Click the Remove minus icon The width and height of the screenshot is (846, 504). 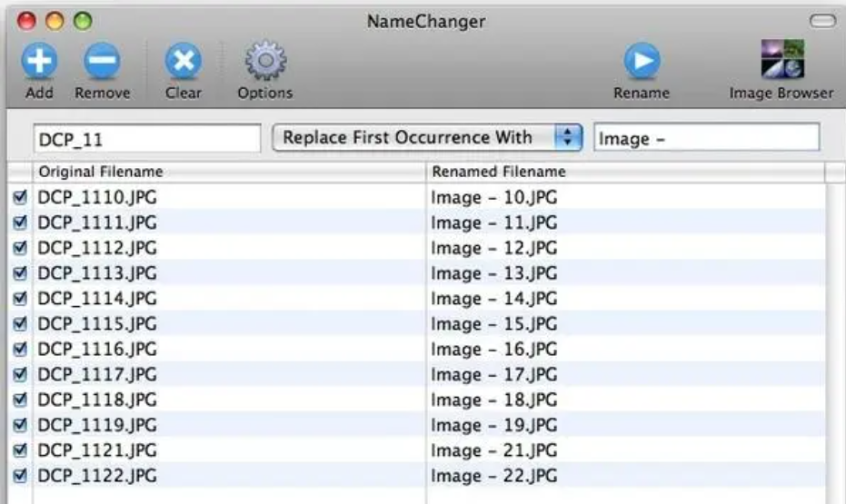point(102,61)
